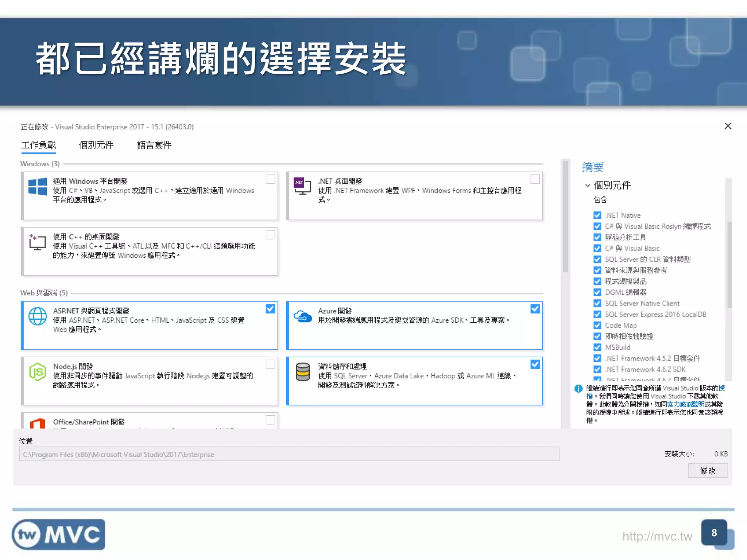Click the Office/SharePoint icon
Image resolution: width=747 pixels, height=560 pixels.
tap(38, 424)
